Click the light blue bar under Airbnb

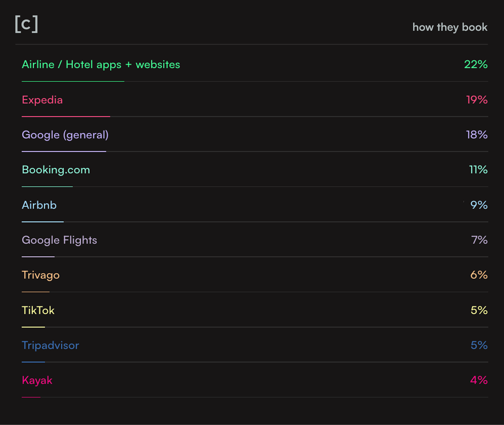[43, 222]
